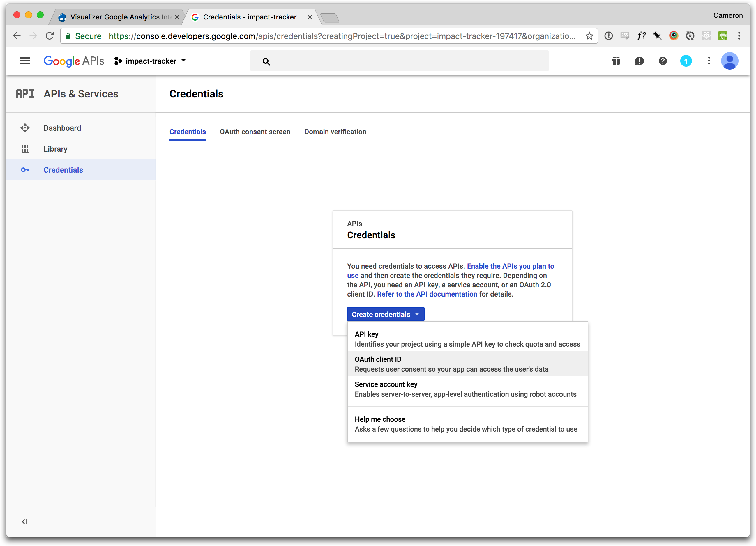Open the notifications badge showing 1
This screenshot has width=756, height=546.
(686, 61)
